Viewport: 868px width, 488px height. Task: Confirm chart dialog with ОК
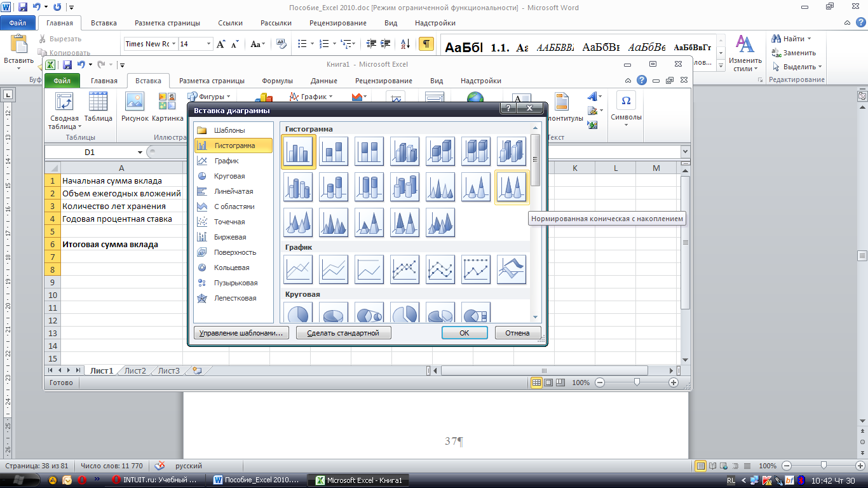pos(465,333)
